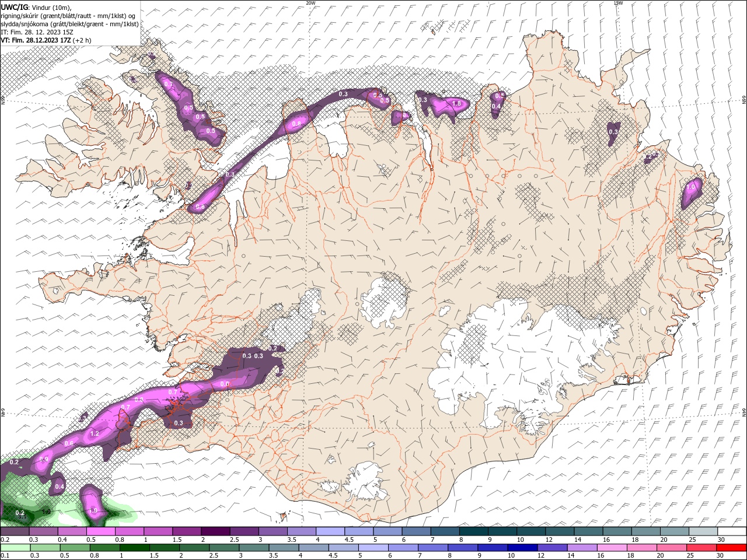This screenshot has width=747, height=560.
Task: Click the lavender upper-scale swatch between 4 and 4.5
Action: [330, 531]
